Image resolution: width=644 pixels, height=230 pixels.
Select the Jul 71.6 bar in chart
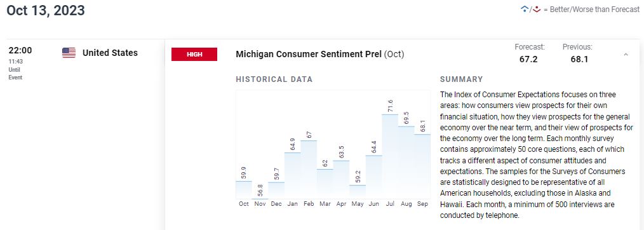pyautogui.click(x=390, y=156)
